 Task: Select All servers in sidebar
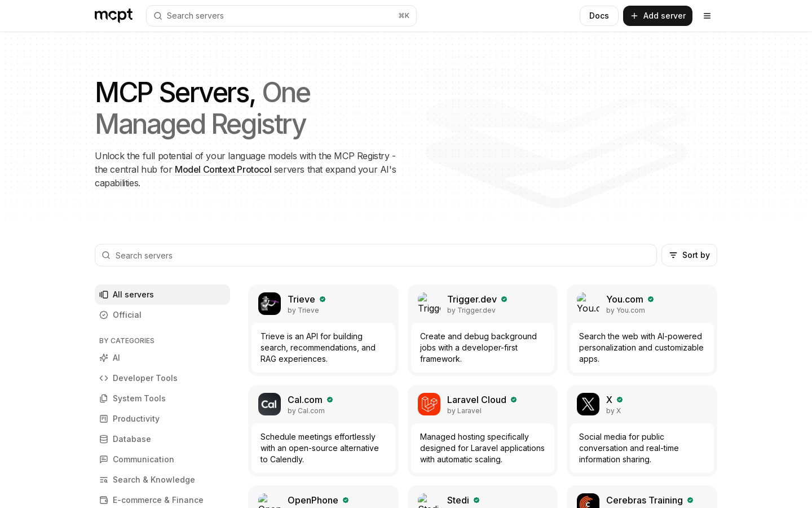pos(162,295)
